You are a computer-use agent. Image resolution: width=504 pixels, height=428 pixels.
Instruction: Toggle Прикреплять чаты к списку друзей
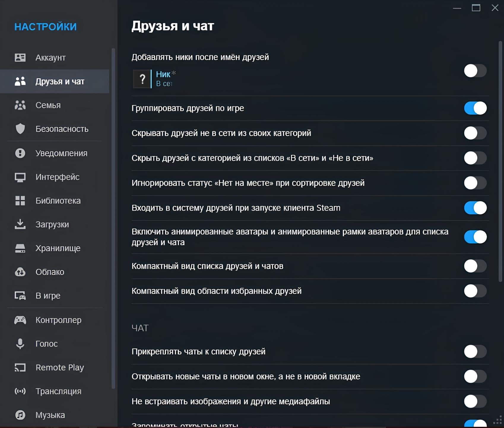475,351
